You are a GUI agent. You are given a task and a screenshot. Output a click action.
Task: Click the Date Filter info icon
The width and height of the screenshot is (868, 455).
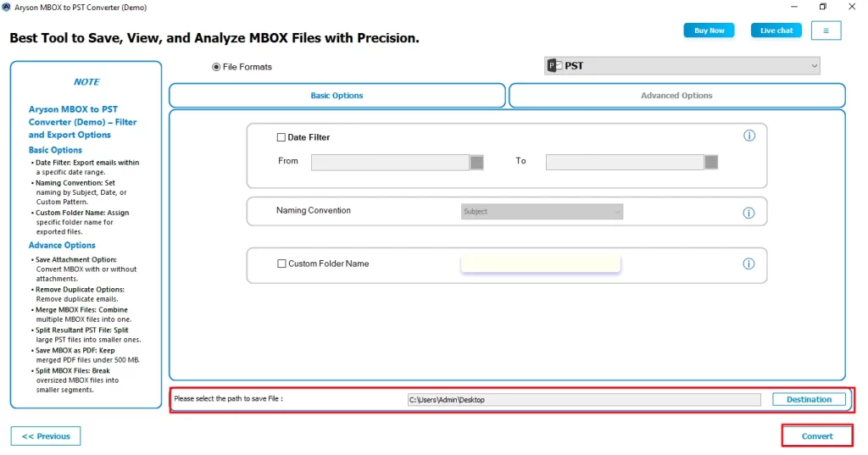click(x=748, y=136)
